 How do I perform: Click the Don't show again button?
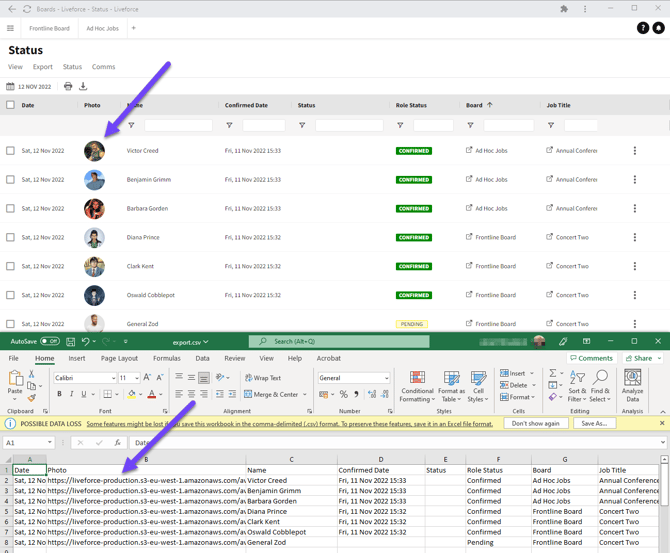(x=535, y=423)
